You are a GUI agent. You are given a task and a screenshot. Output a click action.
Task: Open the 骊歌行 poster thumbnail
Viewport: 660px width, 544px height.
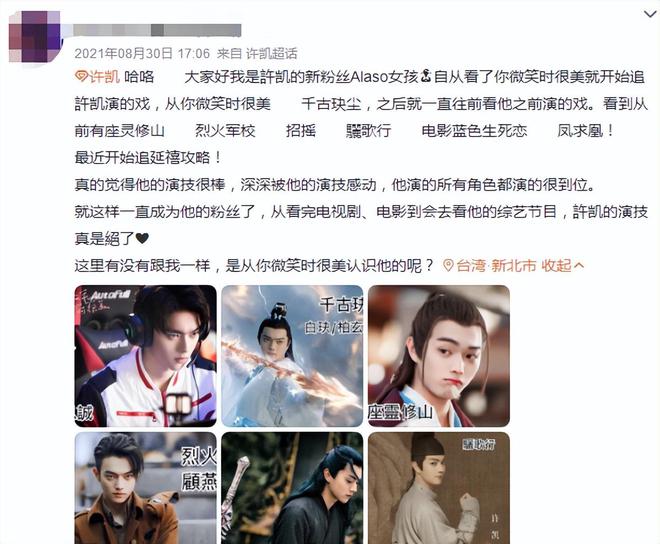click(439, 488)
